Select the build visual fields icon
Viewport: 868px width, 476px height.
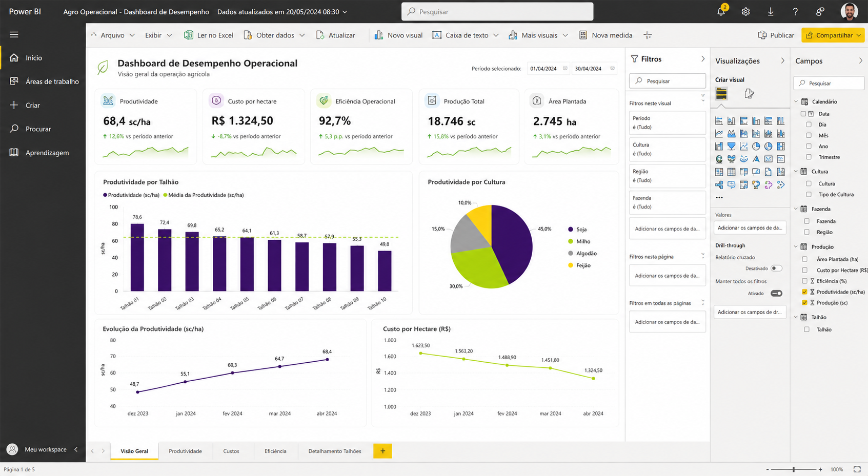coord(721,93)
